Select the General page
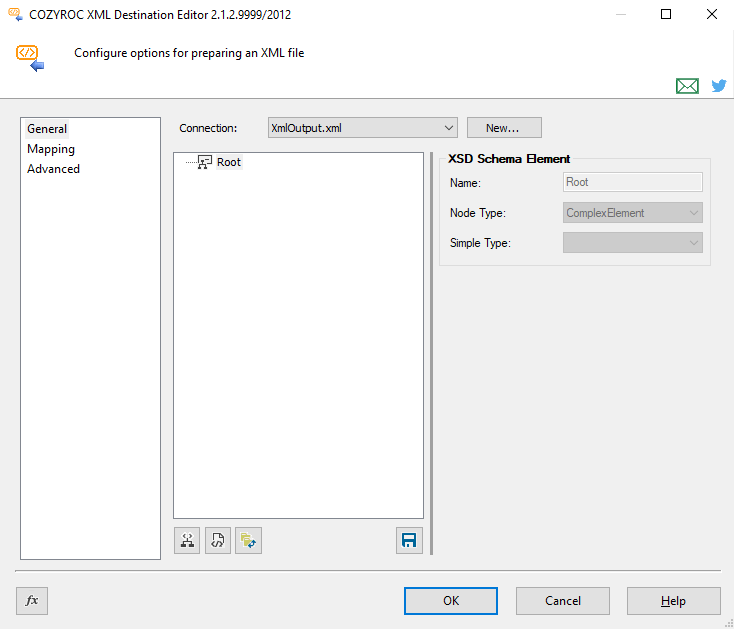 (x=47, y=129)
